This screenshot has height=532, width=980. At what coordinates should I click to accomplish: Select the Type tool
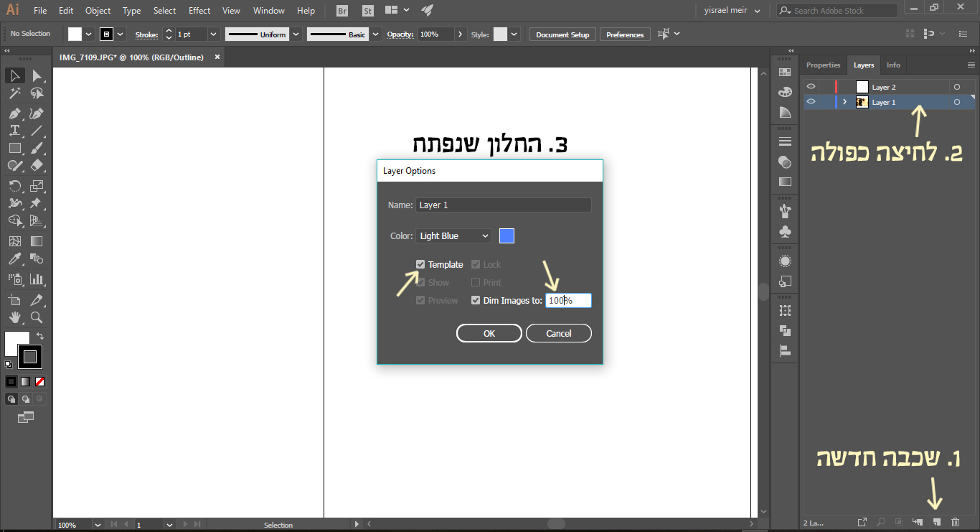tap(14, 131)
